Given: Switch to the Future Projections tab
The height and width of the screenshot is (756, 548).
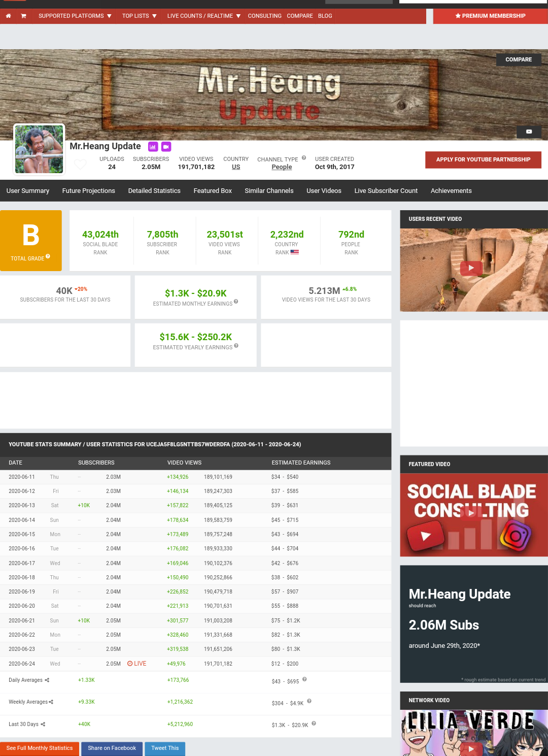Looking at the screenshot, I should click(89, 191).
